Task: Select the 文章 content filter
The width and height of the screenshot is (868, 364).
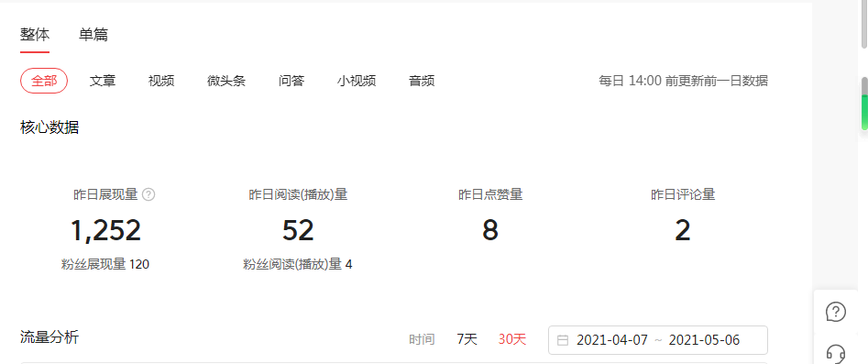Action: (x=103, y=81)
